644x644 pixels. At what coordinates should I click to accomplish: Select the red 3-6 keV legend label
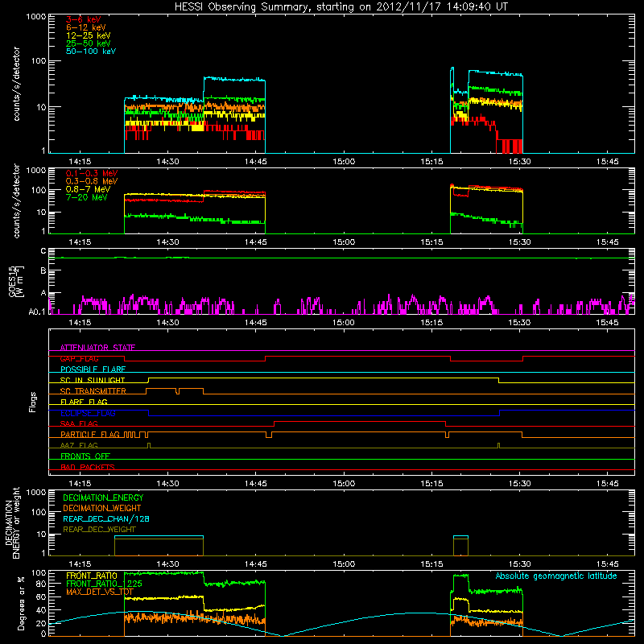tap(84, 19)
